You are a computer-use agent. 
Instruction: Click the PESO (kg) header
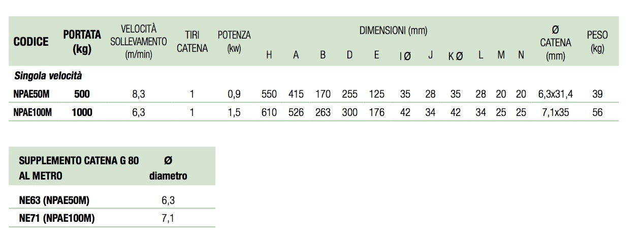[597, 43]
